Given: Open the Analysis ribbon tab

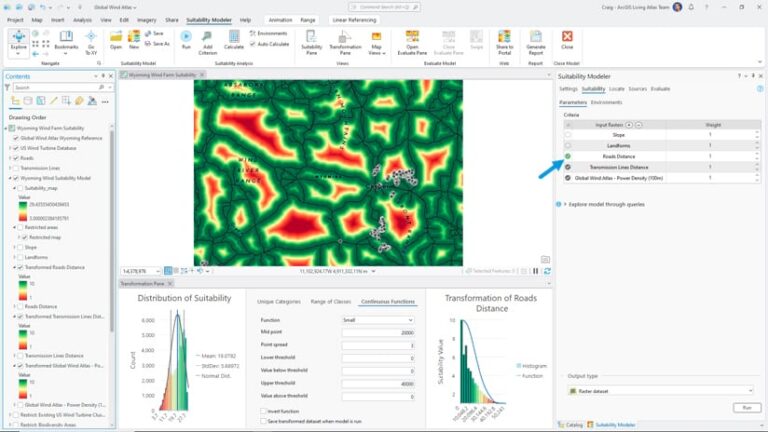Looking at the screenshot, I should tap(82, 20).
